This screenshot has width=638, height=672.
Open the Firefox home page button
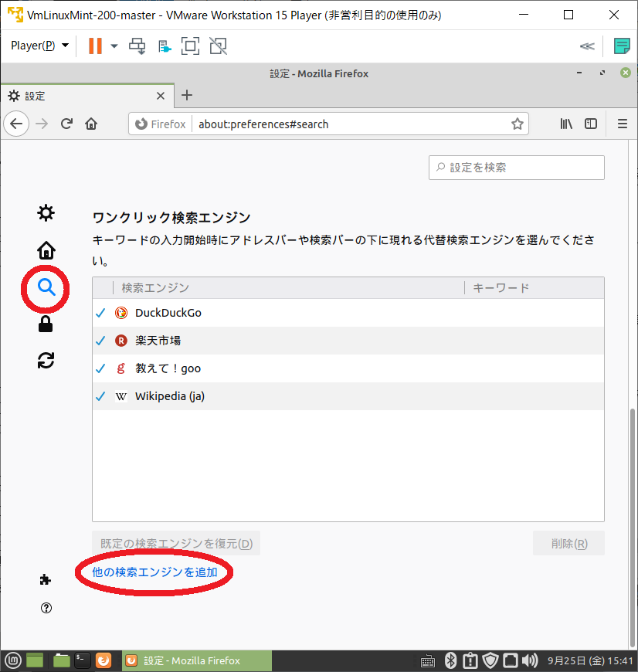coord(91,124)
